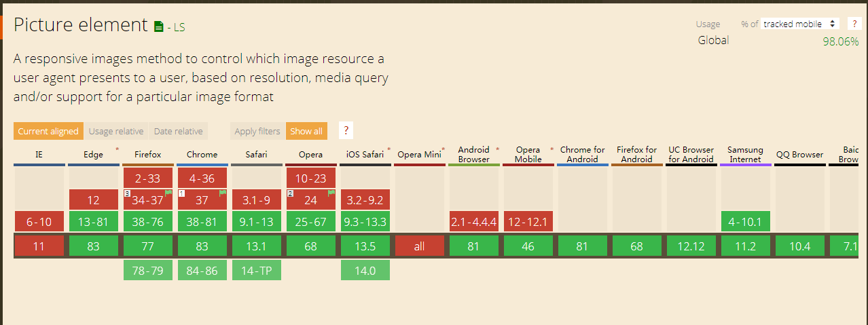The height and width of the screenshot is (325, 868).
Task: Select the Show all option
Action: click(306, 131)
